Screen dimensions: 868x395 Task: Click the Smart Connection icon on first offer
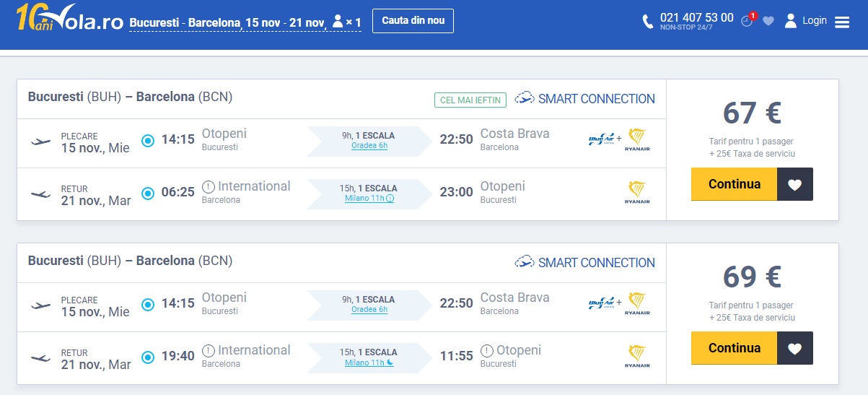[x=525, y=98]
